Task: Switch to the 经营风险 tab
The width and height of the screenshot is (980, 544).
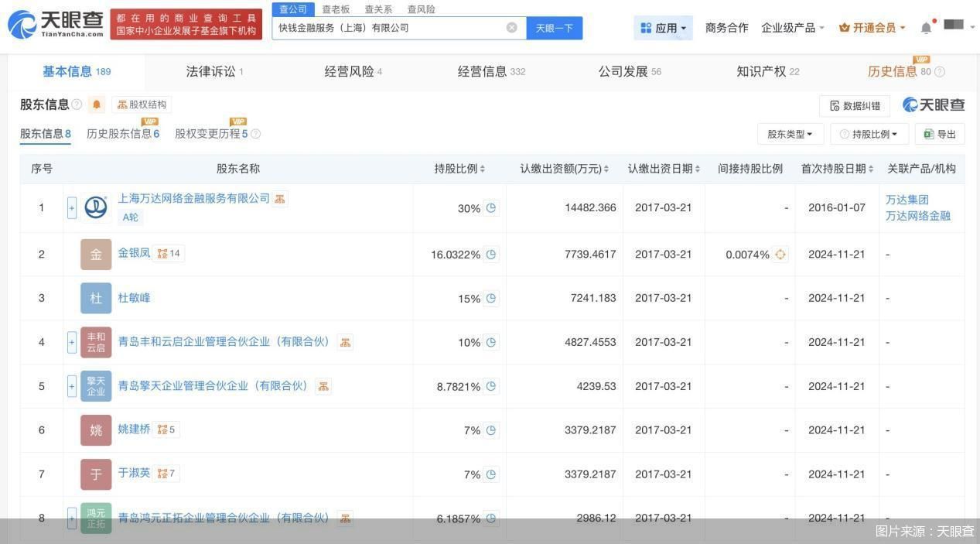Action: pyautogui.click(x=353, y=72)
